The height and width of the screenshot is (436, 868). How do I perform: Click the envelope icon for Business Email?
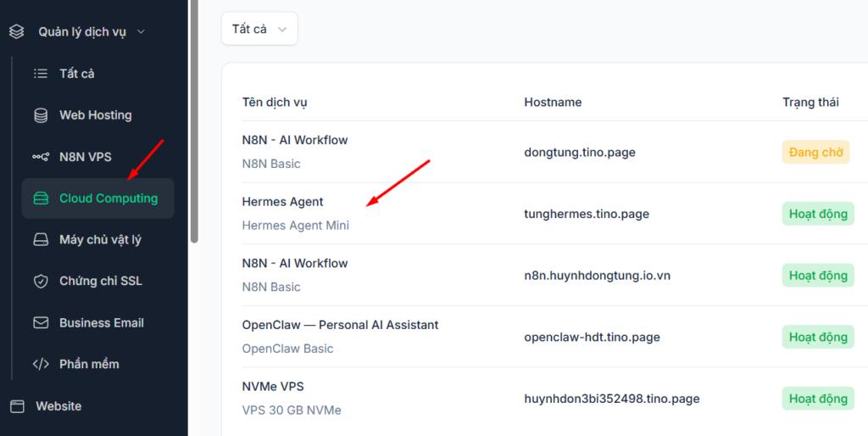(41, 322)
